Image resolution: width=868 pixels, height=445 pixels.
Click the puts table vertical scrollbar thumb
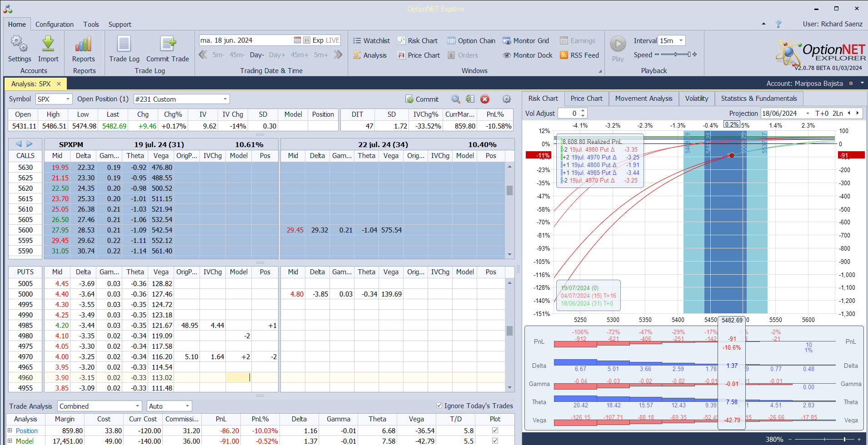[x=509, y=330]
